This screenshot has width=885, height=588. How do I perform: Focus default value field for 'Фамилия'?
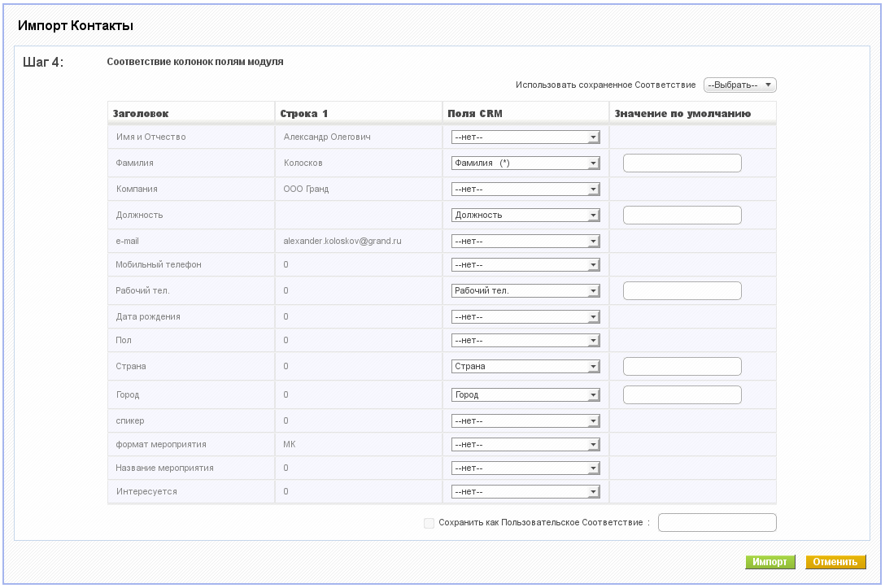682,163
